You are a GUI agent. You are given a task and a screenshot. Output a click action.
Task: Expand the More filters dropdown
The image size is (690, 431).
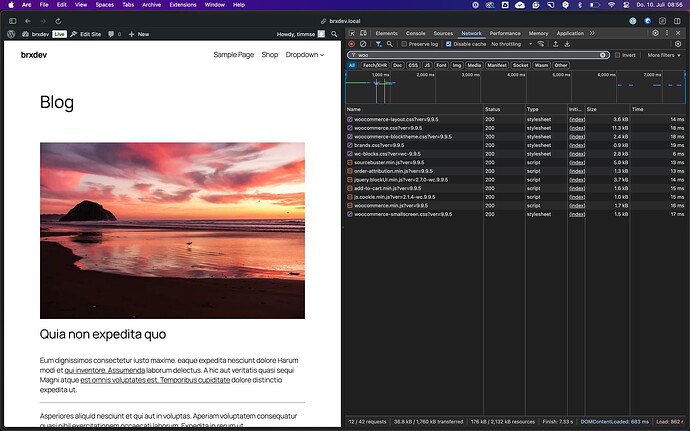[664, 55]
